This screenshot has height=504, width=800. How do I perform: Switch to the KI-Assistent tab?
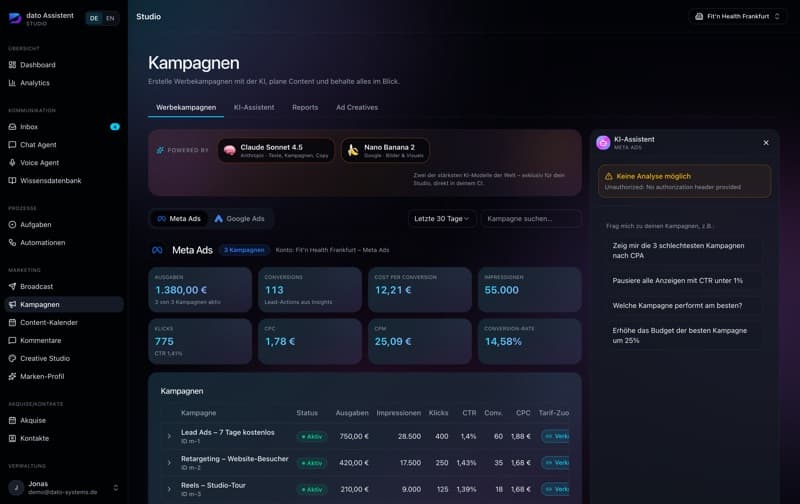click(254, 107)
